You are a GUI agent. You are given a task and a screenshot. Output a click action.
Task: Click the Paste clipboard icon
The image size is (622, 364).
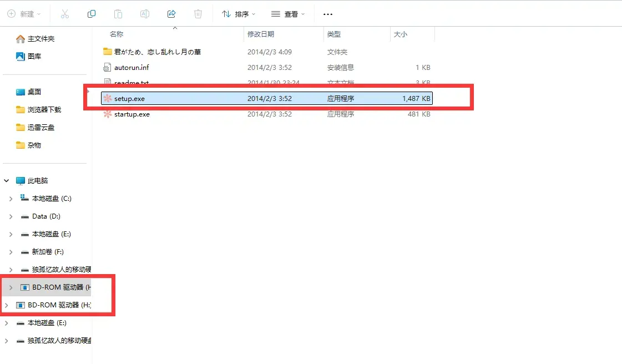point(118,14)
